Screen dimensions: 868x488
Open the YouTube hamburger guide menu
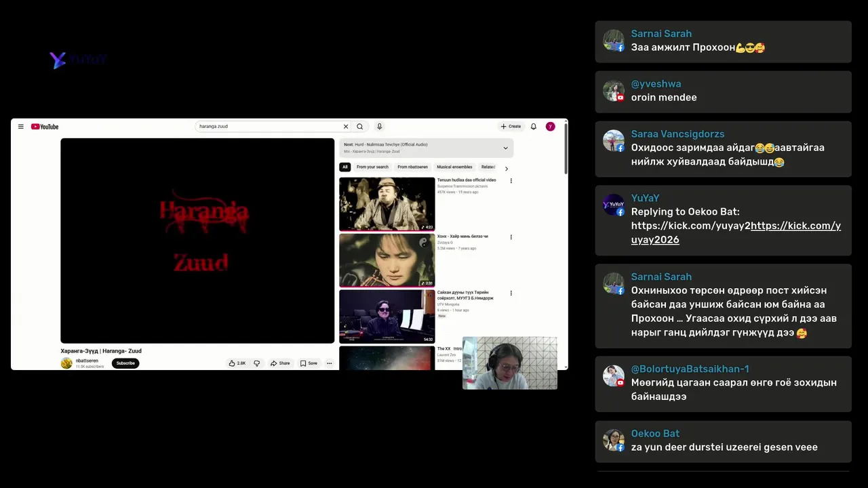[x=21, y=127]
